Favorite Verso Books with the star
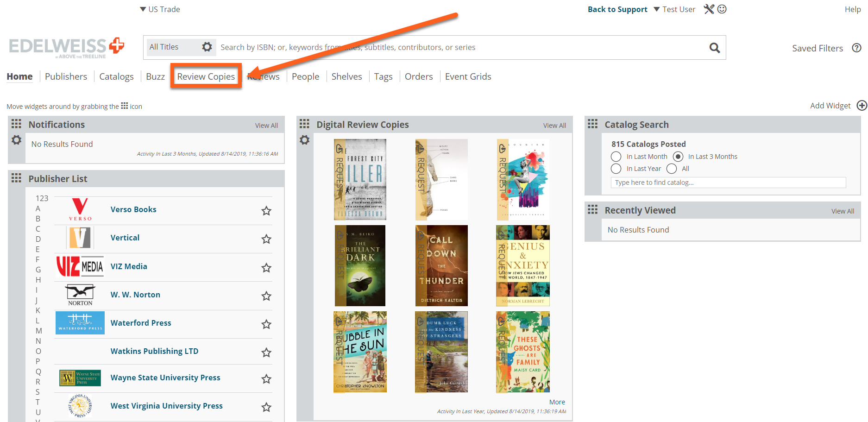Image resolution: width=868 pixels, height=422 pixels. pos(266,211)
